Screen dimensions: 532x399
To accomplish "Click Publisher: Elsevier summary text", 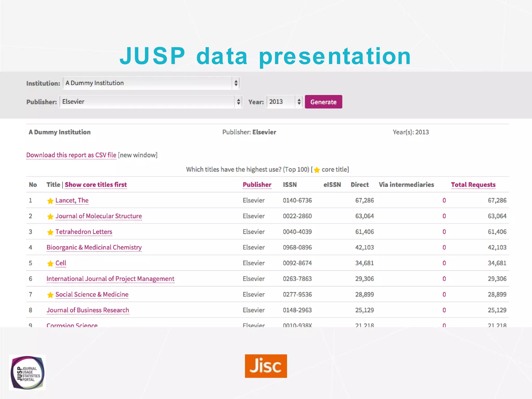I will (249, 132).
